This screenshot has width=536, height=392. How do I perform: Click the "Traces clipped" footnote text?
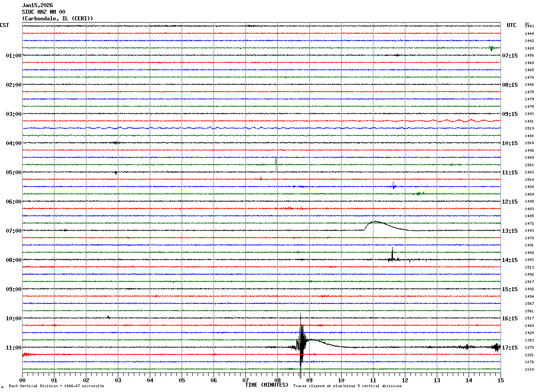[347, 386]
